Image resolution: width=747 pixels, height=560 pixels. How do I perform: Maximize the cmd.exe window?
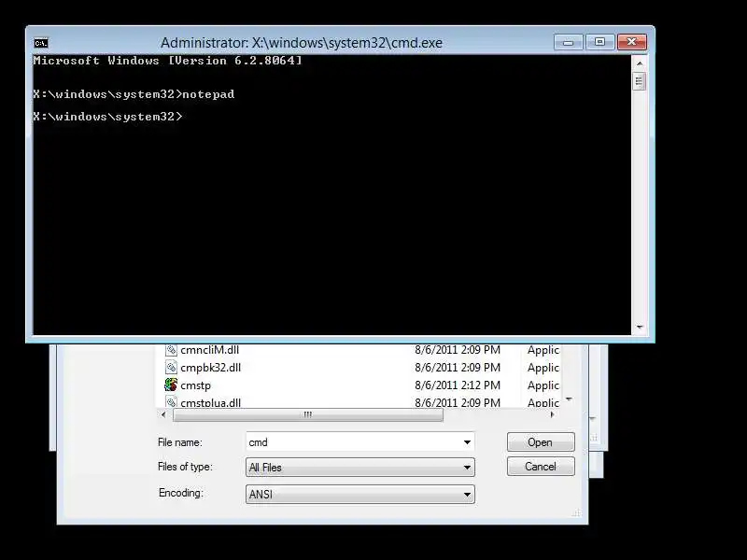coord(599,42)
